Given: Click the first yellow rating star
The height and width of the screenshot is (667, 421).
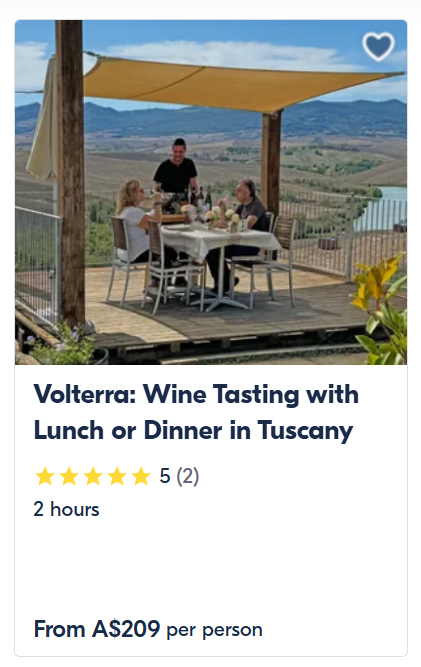Looking at the screenshot, I should [44, 476].
